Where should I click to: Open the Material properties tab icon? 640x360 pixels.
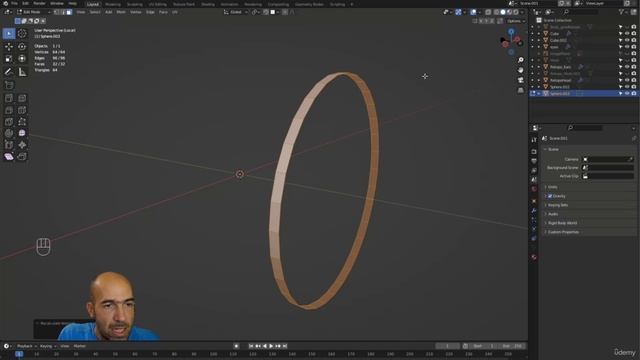coord(534,258)
